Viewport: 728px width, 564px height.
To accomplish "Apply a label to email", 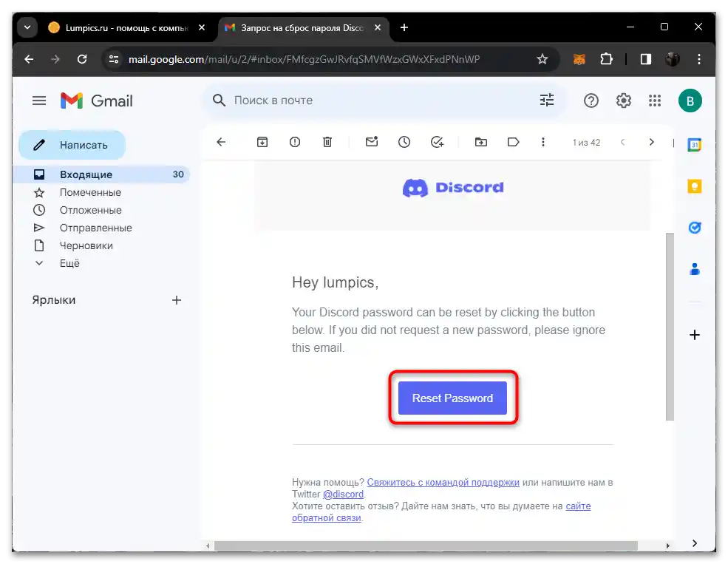I will (513, 142).
